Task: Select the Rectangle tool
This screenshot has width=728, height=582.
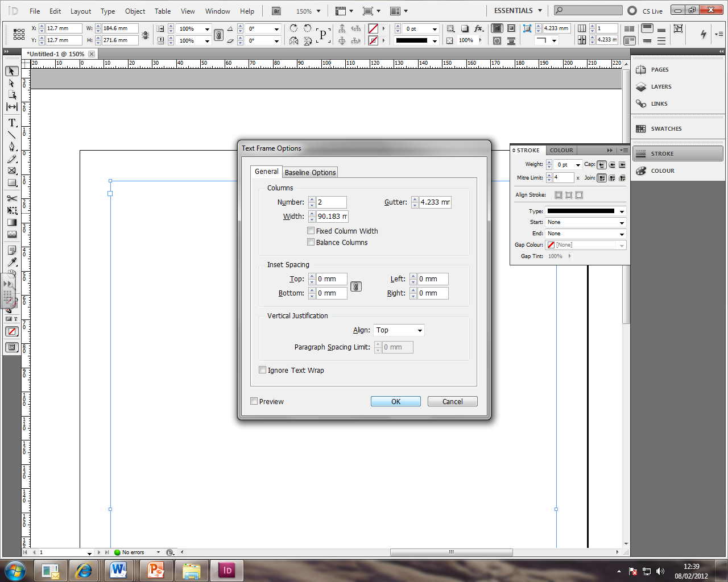Action: (11, 182)
